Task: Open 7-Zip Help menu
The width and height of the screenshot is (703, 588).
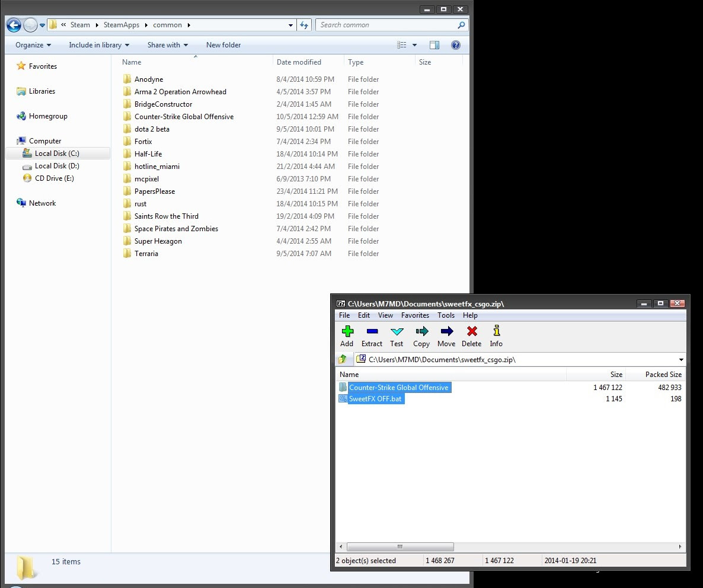Action: 470,315
